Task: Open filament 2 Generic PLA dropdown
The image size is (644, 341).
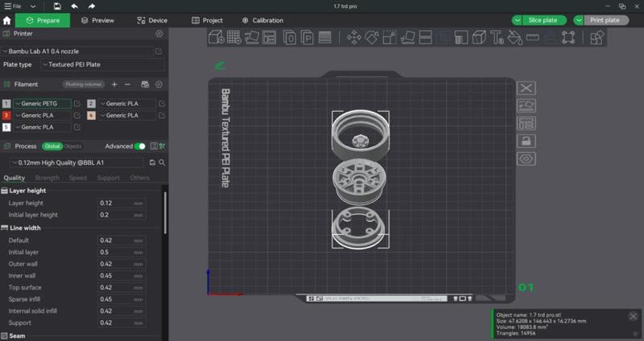Action: coord(127,104)
